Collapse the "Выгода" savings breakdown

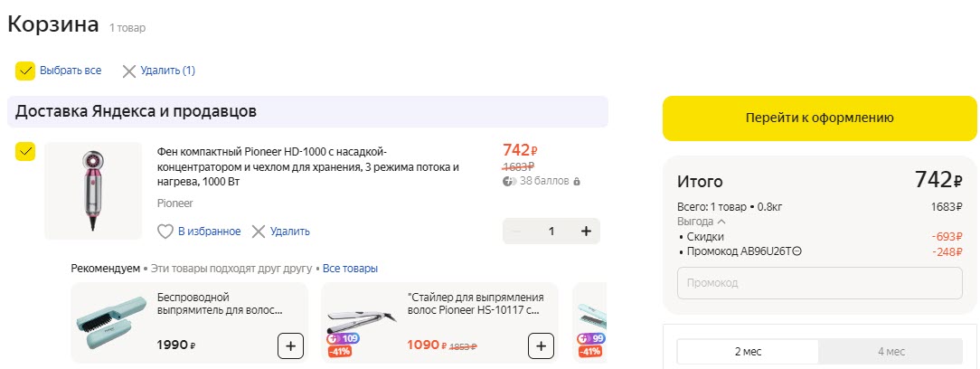[721, 222]
